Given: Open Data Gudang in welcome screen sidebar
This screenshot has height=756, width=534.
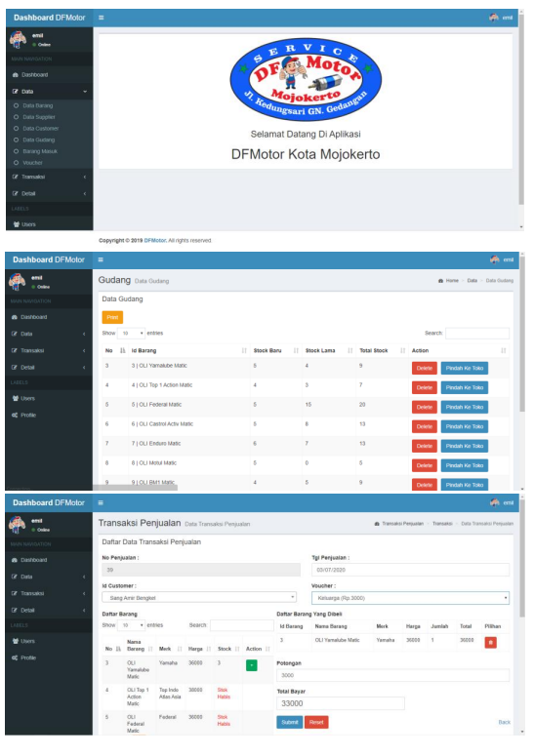Looking at the screenshot, I should (39, 139).
